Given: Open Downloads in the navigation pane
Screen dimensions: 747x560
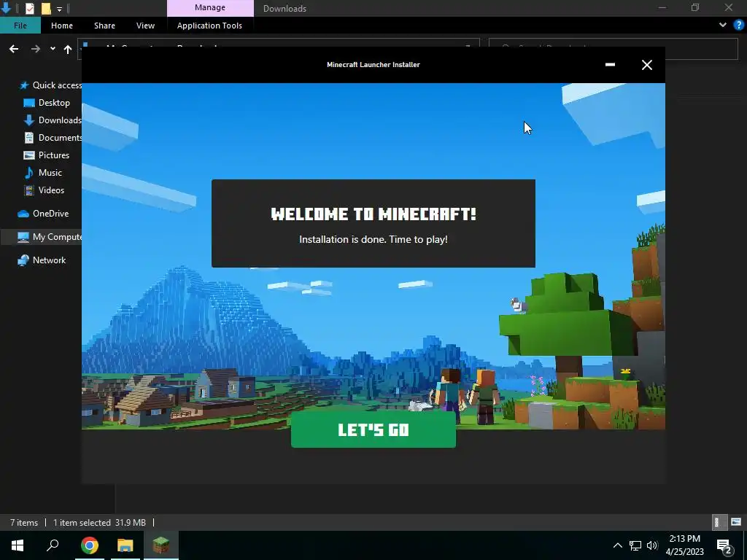Looking at the screenshot, I should point(53,120).
